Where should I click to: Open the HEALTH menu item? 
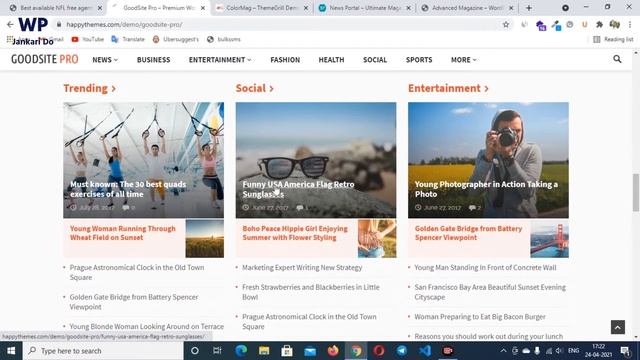click(x=331, y=60)
